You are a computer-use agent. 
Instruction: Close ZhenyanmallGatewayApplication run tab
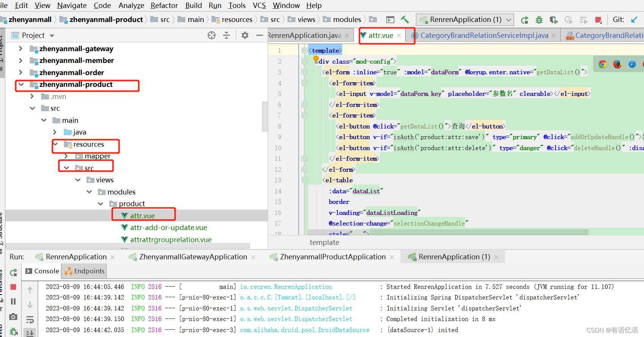click(253, 257)
